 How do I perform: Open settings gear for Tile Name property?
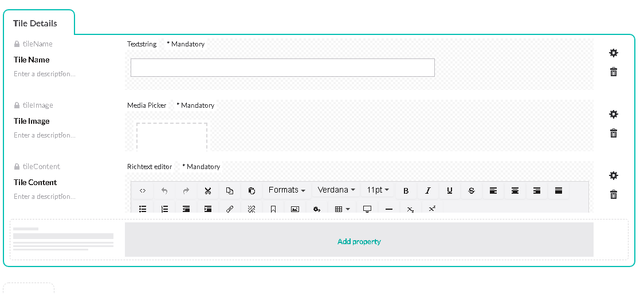pos(613,53)
